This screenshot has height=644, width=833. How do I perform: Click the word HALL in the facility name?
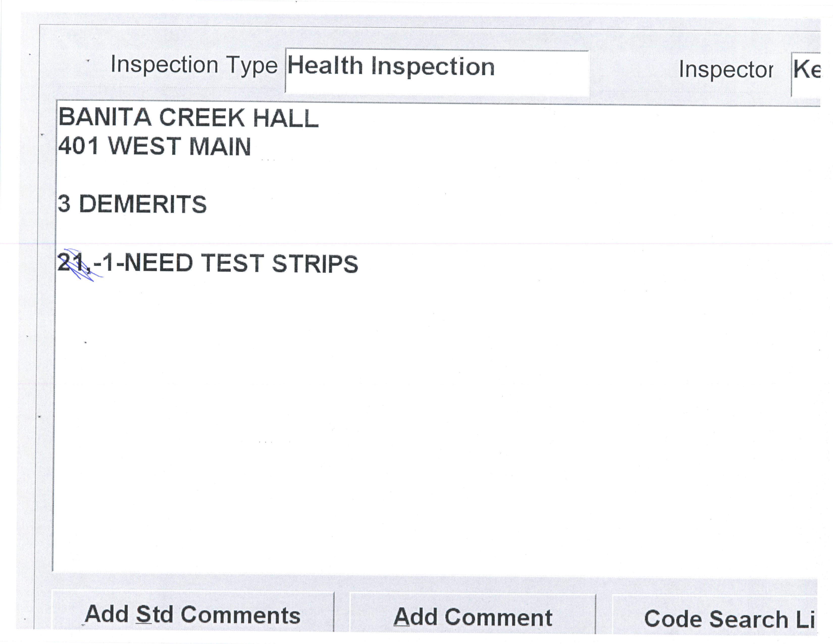click(285, 117)
